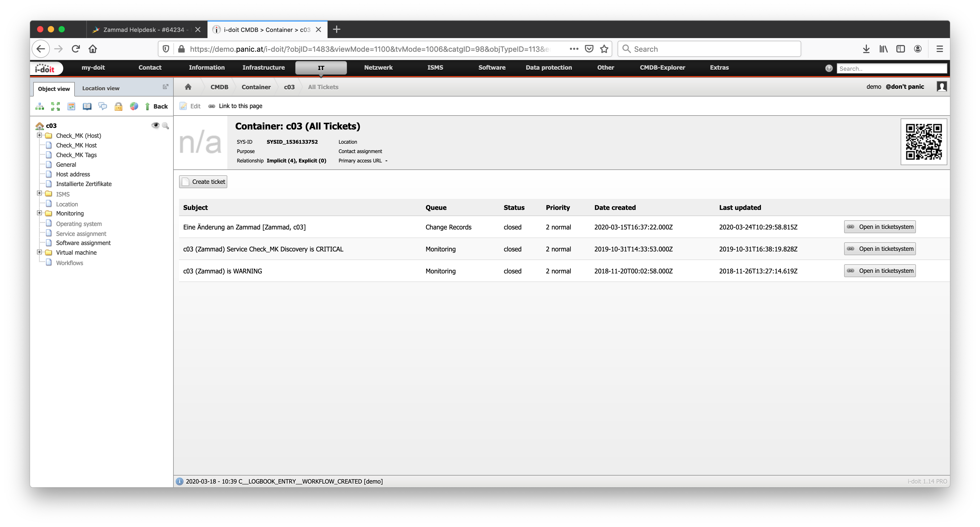The width and height of the screenshot is (980, 527).
Task: Click the padlock icon in sidebar toolbar
Action: tap(118, 106)
